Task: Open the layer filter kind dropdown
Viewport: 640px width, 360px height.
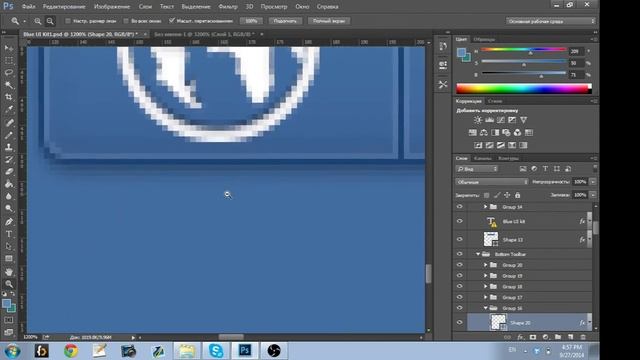Action: click(x=477, y=169)
